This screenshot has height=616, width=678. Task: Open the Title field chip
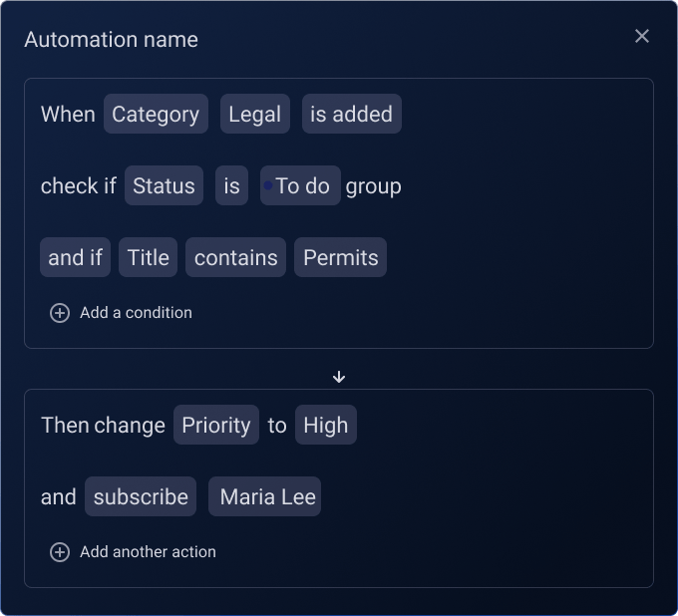(148, 257)
